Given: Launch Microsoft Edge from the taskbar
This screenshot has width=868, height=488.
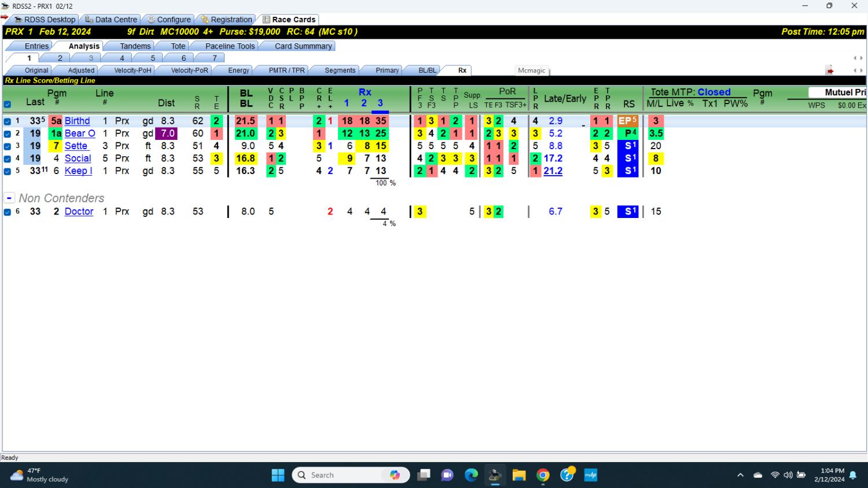Looking at the screenshot, I should coord(471,475).
